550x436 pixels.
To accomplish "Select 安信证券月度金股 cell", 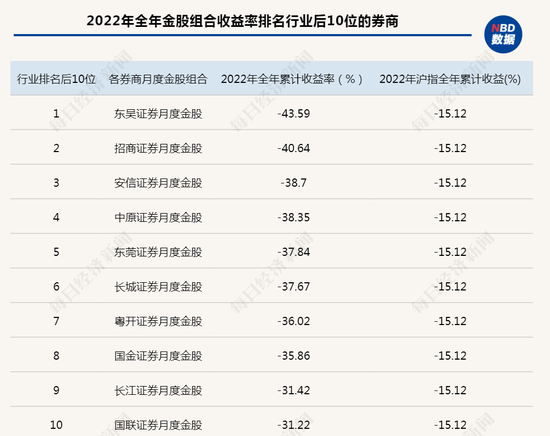I will coord(158,183).
